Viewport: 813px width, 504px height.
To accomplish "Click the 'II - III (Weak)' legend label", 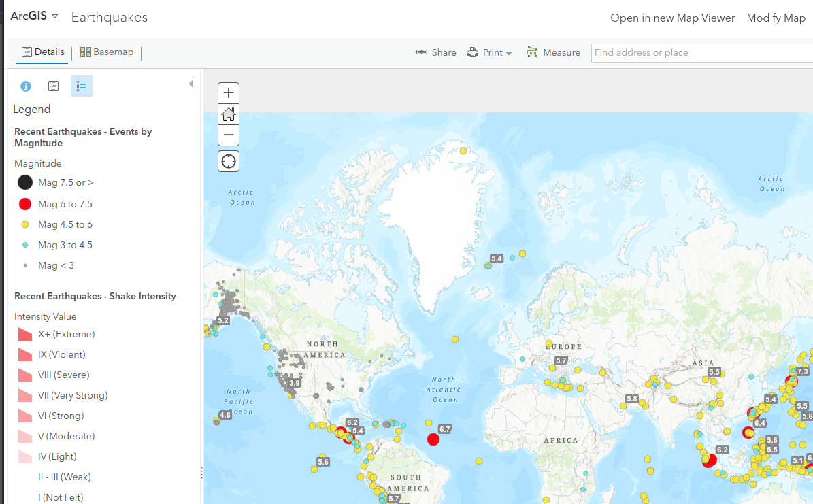I will pos(65,477).
